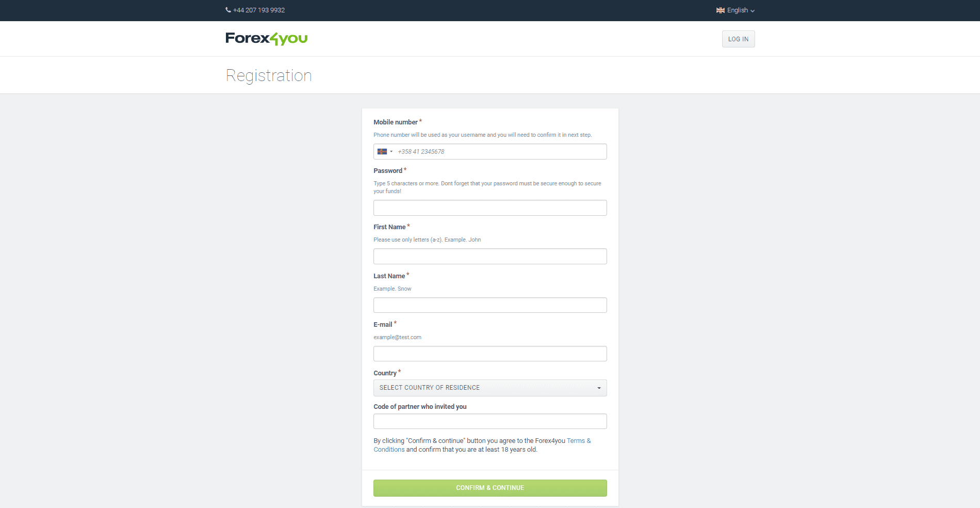Click the E-mail label
Screen dimensions: 980x508
pos(383,325)
